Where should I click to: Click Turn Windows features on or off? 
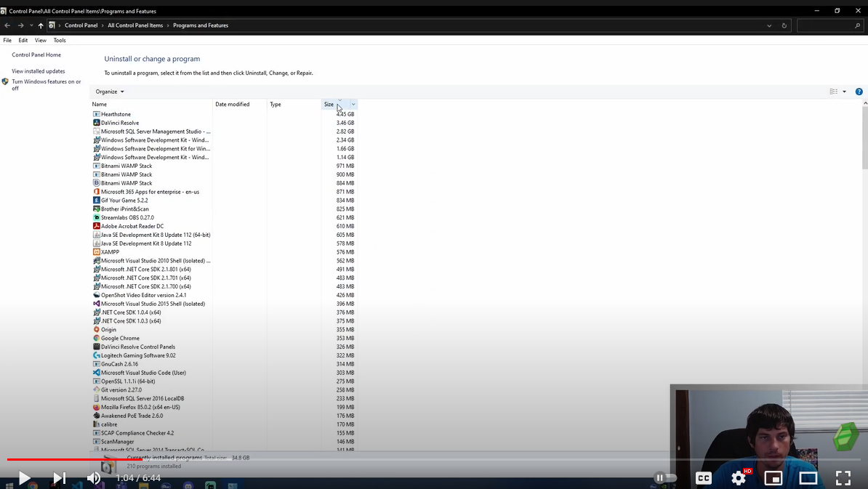coord(46,84)
